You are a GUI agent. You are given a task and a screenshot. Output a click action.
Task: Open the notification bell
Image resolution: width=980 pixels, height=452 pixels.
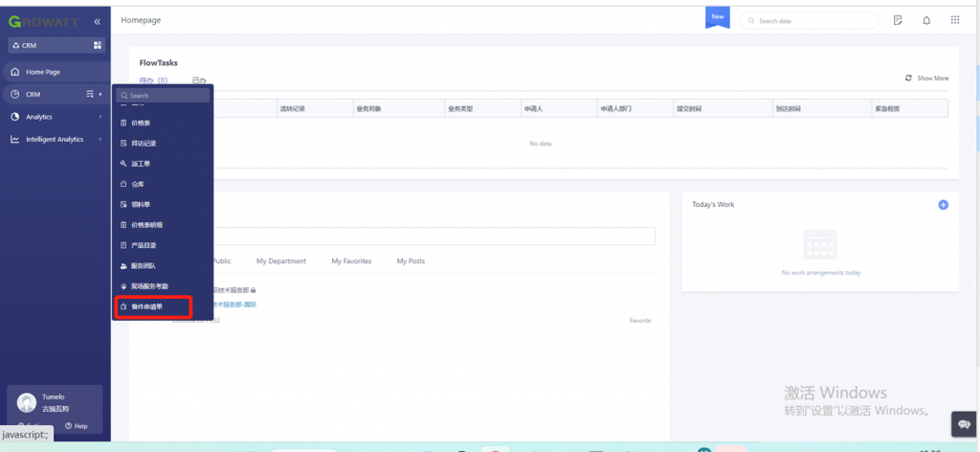coord(926,20)
